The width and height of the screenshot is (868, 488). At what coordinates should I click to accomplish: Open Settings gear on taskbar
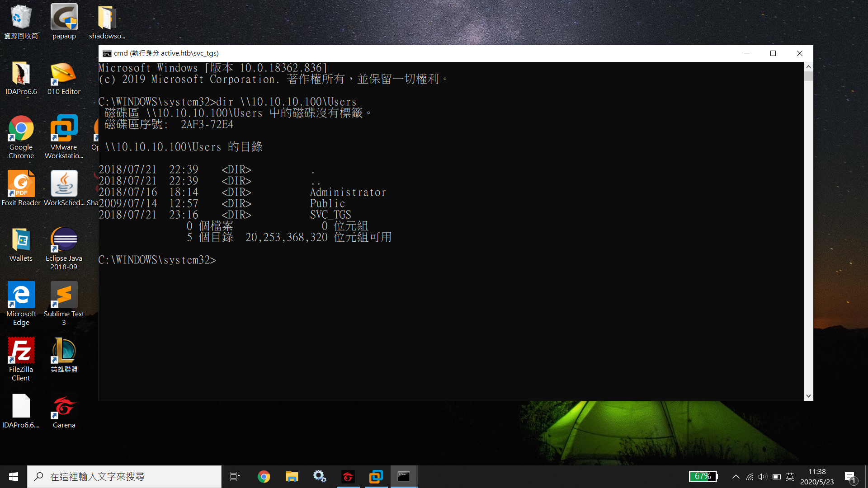coord(320,477)
